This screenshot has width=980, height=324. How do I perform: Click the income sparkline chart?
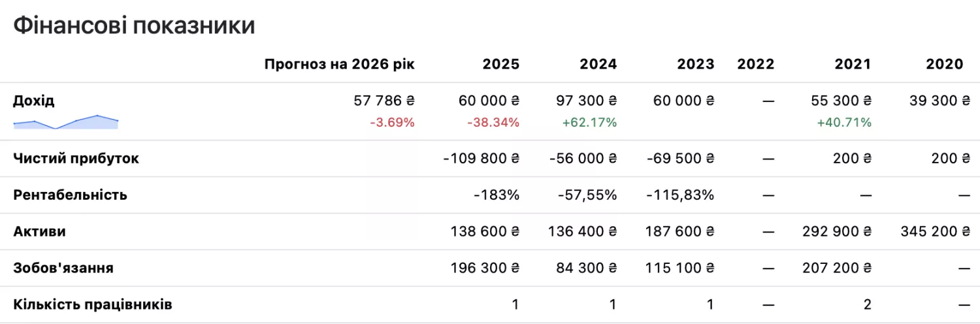(x=65, y=121)
